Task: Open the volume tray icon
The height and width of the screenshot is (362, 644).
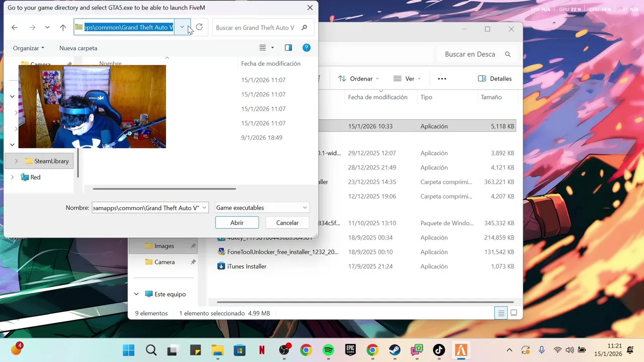Action: [x=570, y=350]
